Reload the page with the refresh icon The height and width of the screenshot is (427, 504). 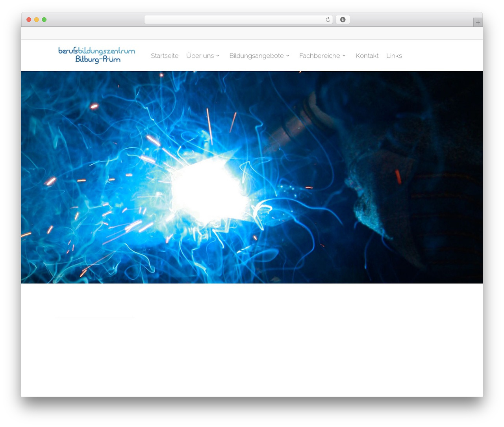(328, 20)
